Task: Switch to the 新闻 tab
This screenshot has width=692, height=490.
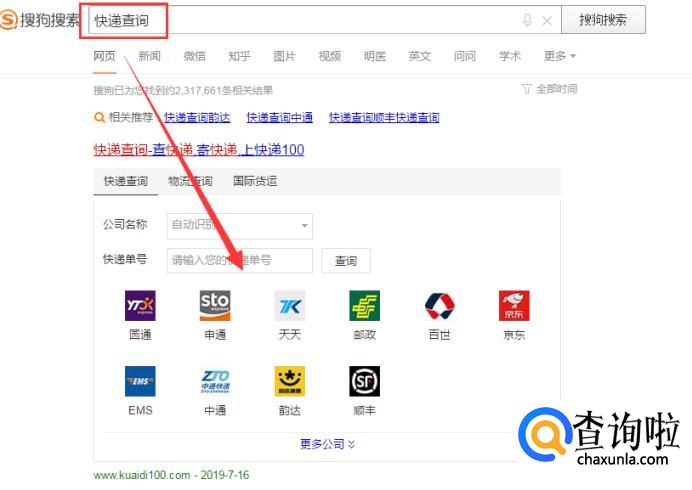Action: pos(149,56)
